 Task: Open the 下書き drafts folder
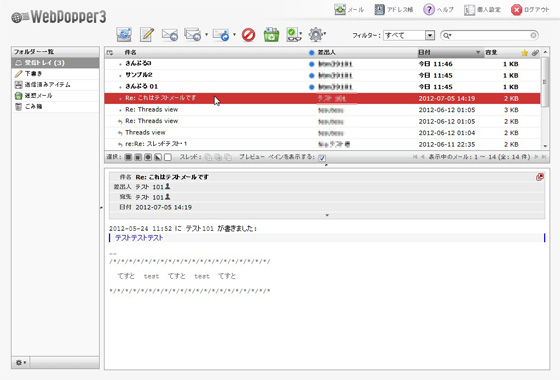coord(55,74)
